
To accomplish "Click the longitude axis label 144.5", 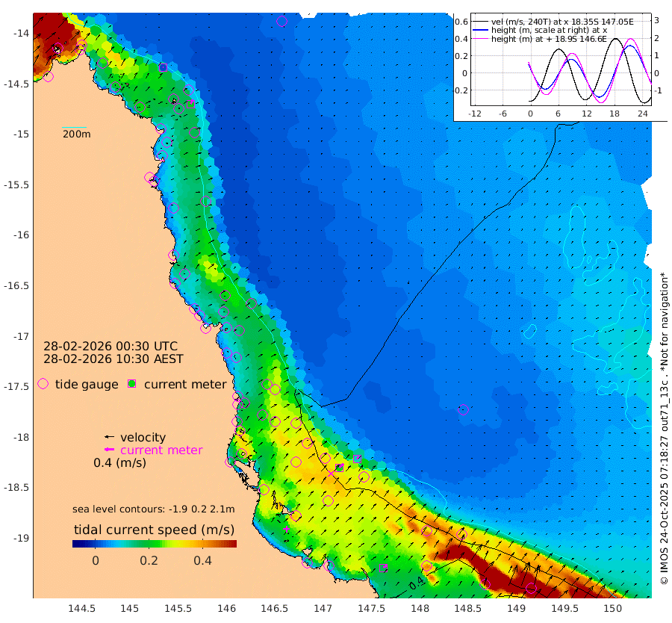I will point(81,608).
